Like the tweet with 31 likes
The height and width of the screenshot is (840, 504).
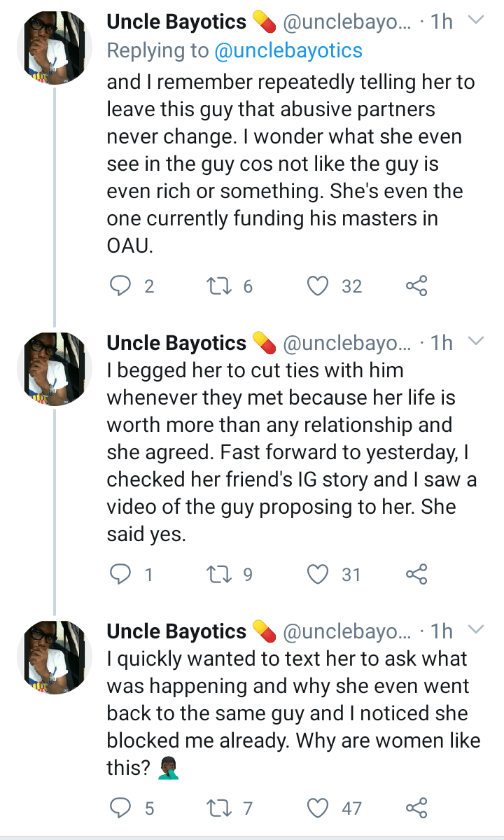(x=318, y=574)
